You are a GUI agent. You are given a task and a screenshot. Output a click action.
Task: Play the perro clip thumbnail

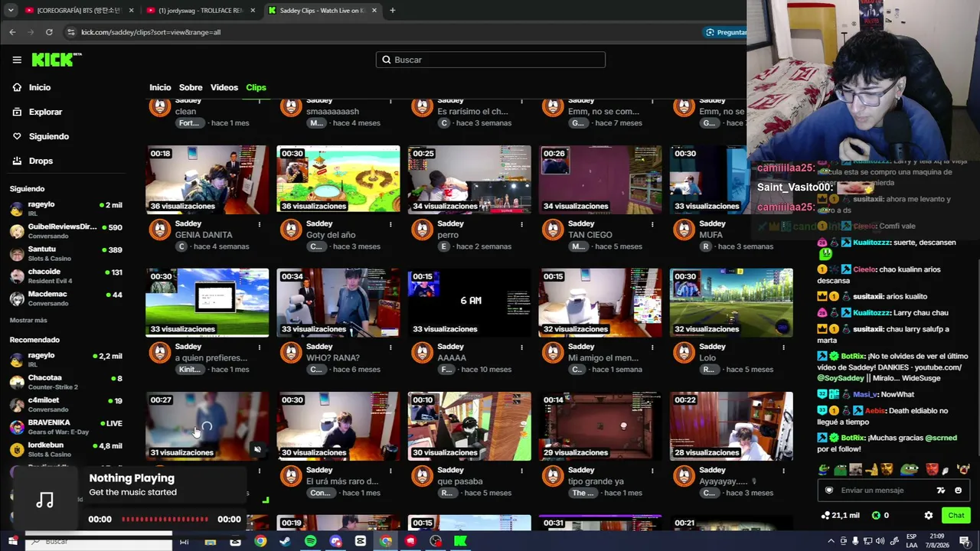(x=469, y=179)
